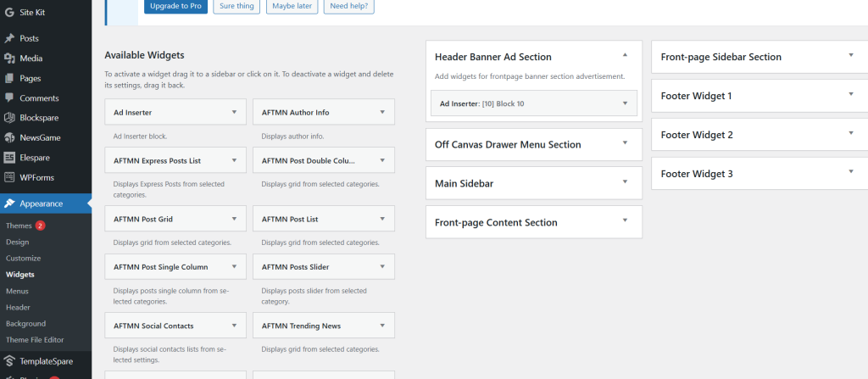Click the Site Kit Google icon
The height and width of the screenshot is (379, 868).
(x=9, y=14)
